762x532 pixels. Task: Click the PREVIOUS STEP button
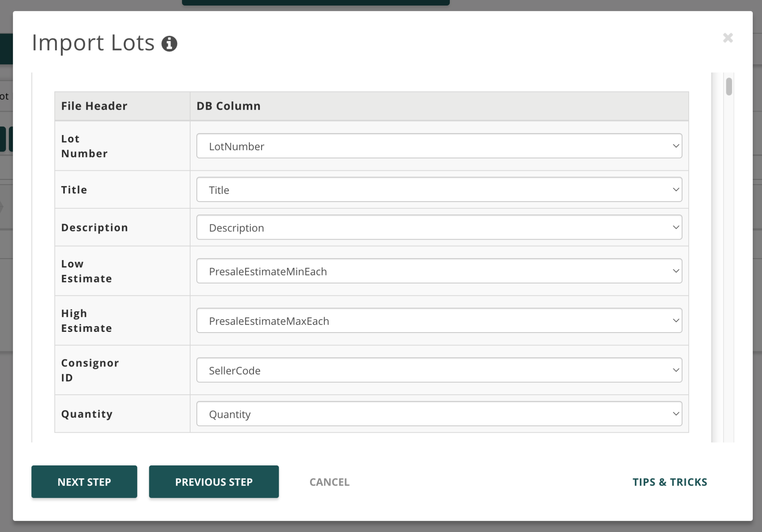point(214,481)
